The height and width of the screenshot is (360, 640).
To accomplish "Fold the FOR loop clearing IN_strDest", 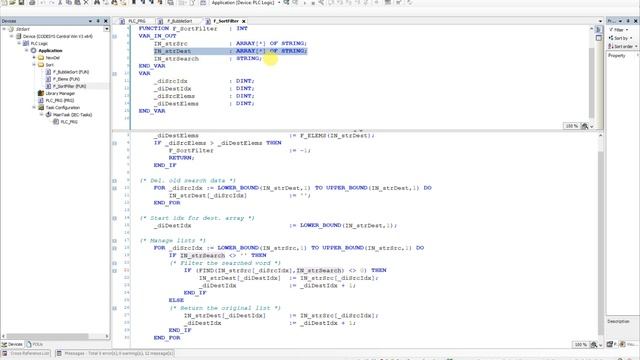I will pyautogui.click(x=115, y=188).
